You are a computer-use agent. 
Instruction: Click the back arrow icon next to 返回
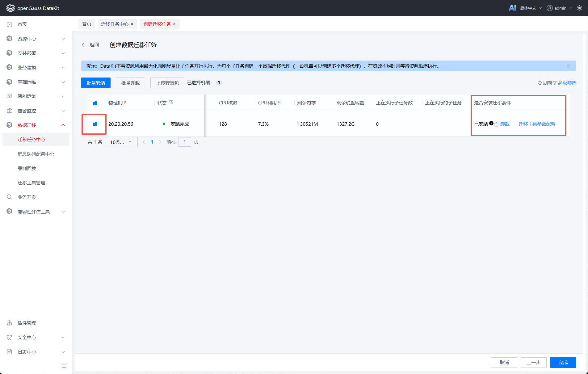pyautogui.click(x=84, y=45)
